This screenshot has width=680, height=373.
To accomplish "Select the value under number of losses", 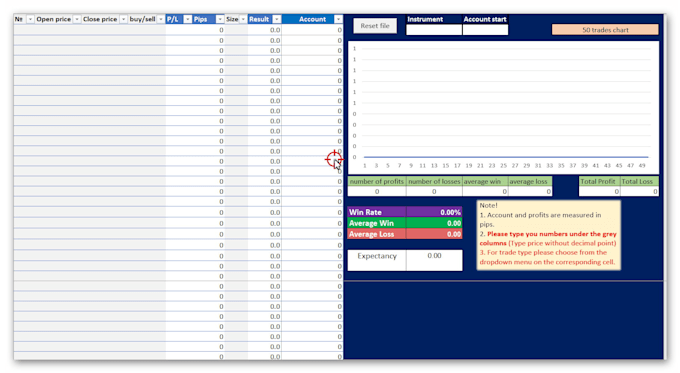I will [x=434, y=191].
